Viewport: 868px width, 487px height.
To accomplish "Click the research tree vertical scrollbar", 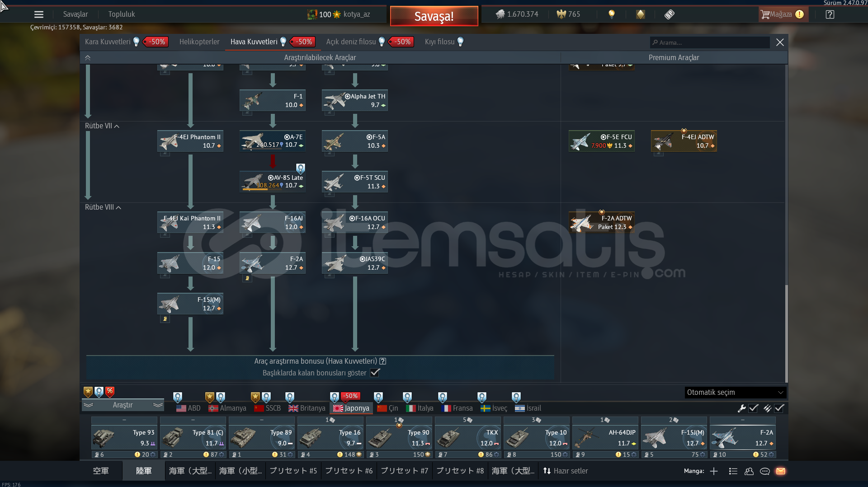I will pos(786,333).
